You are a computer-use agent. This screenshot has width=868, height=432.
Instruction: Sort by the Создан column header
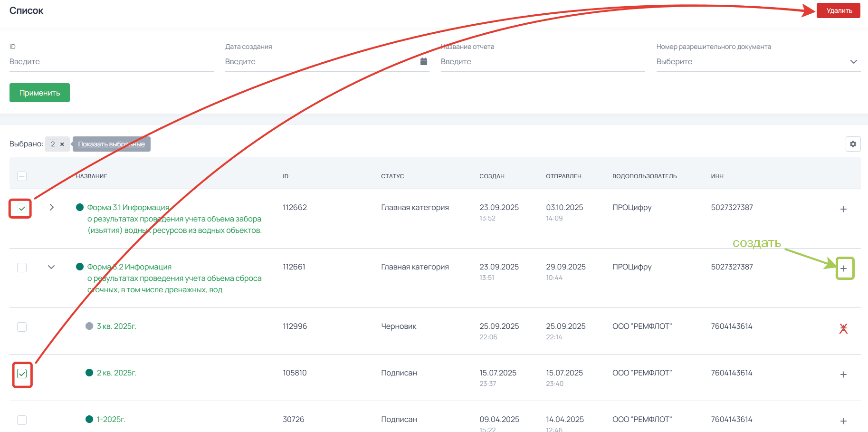(x=492, y=176)
